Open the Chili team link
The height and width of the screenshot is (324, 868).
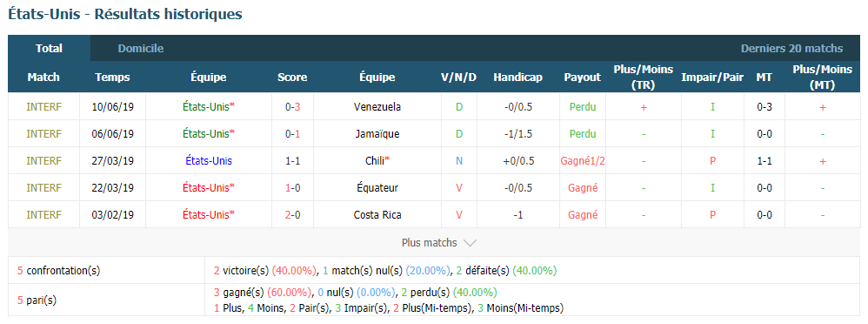[377, 161]
